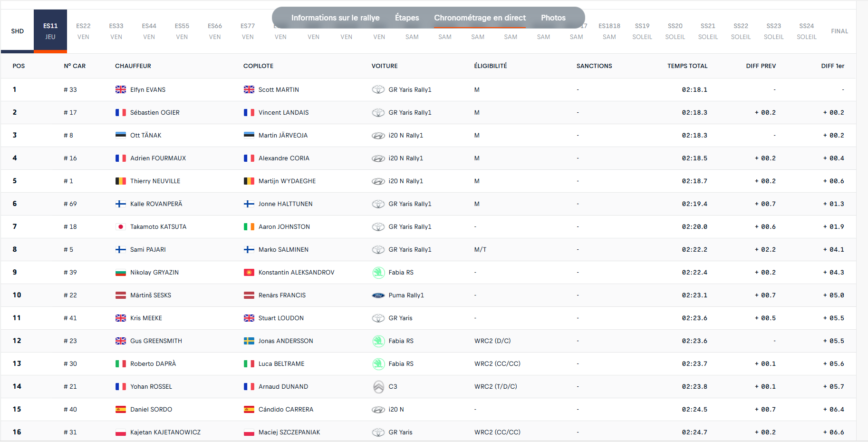Click the Estonian flag next to Ott TÄNAK
The height and width of the screenshot is (442, 868).
pos(121,135)
